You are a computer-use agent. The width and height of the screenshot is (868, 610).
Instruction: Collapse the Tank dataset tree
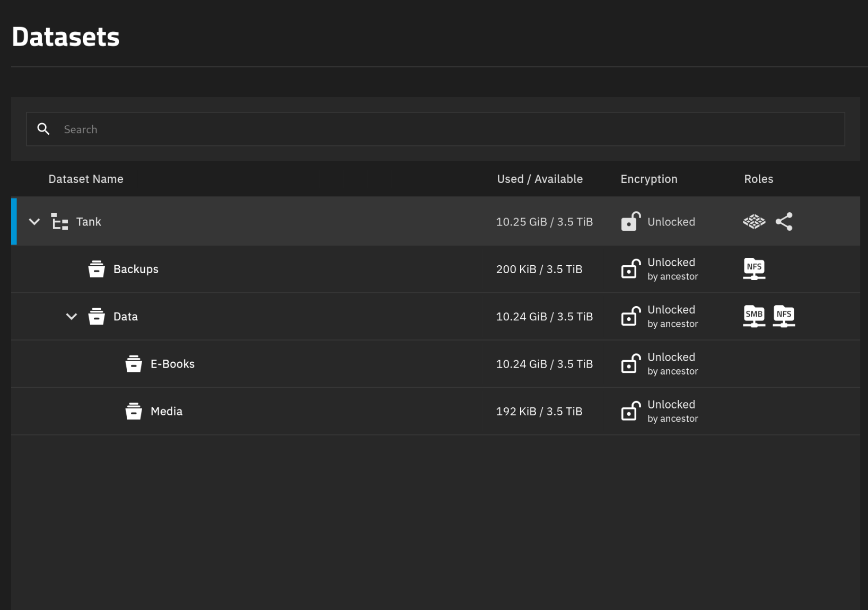coord(34,221)
